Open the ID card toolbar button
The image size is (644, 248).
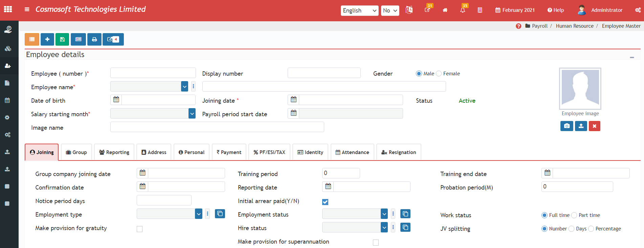click(x=78, y=39)
